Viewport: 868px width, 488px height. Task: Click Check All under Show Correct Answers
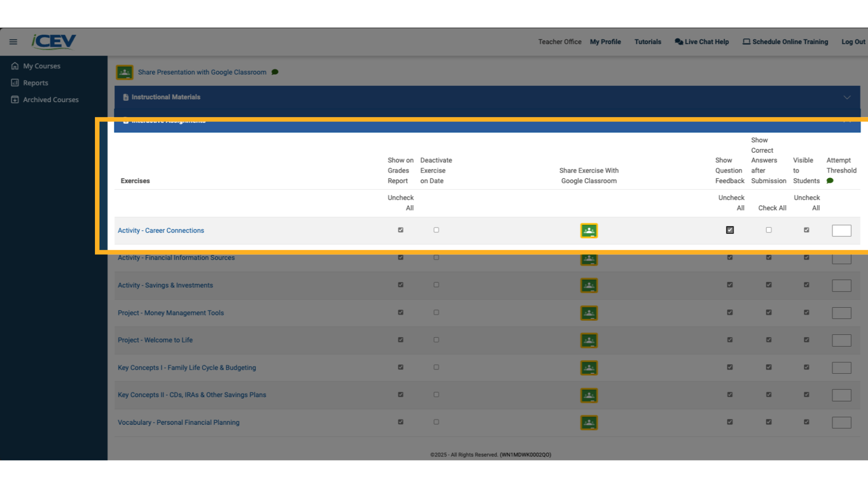point(772,208)
